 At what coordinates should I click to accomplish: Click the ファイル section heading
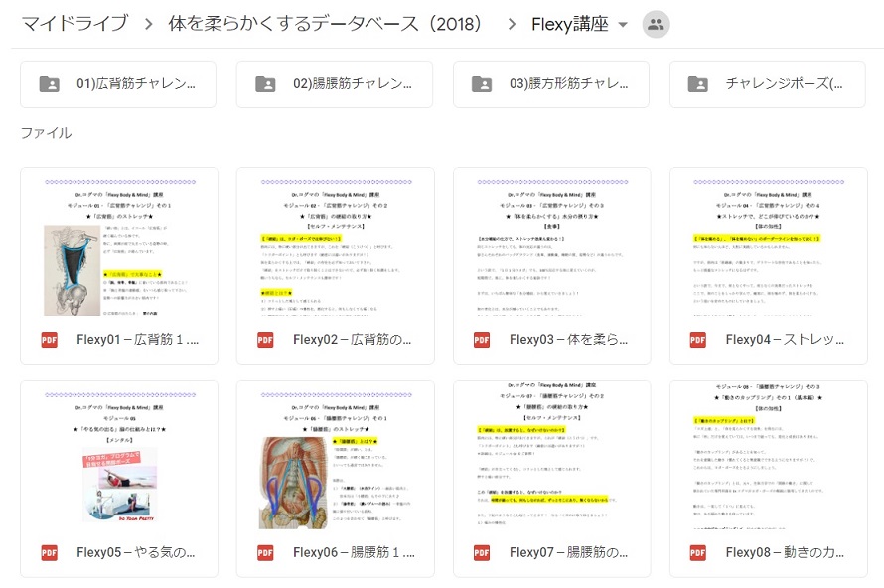pyautogui.click(x=47, y=133)
